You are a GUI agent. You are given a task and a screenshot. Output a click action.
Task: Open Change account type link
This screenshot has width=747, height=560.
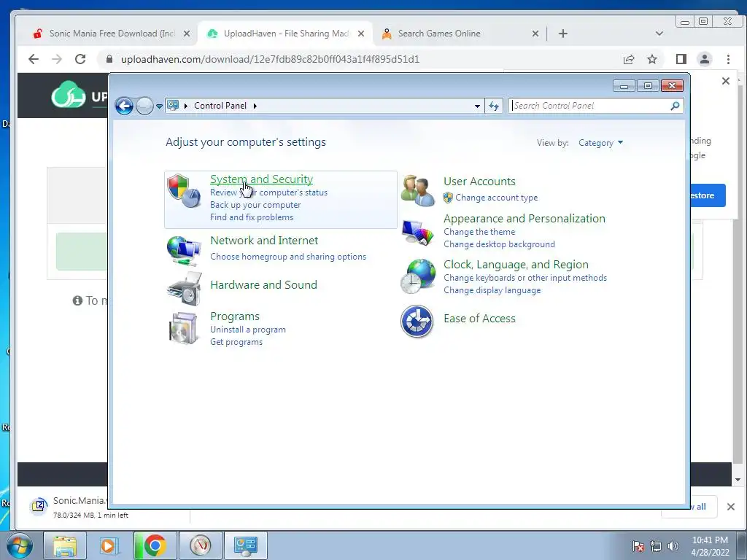click(x=496, y=198)
